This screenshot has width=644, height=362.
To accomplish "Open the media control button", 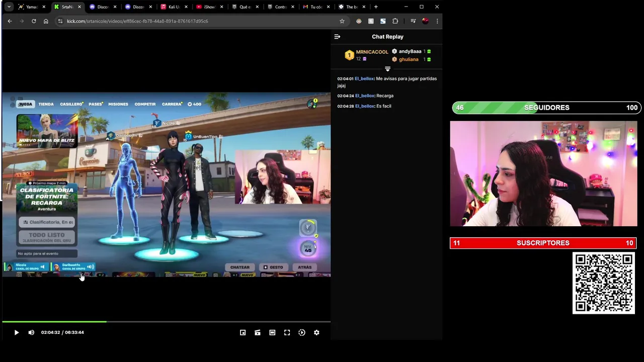I will (x=413, y=21).
